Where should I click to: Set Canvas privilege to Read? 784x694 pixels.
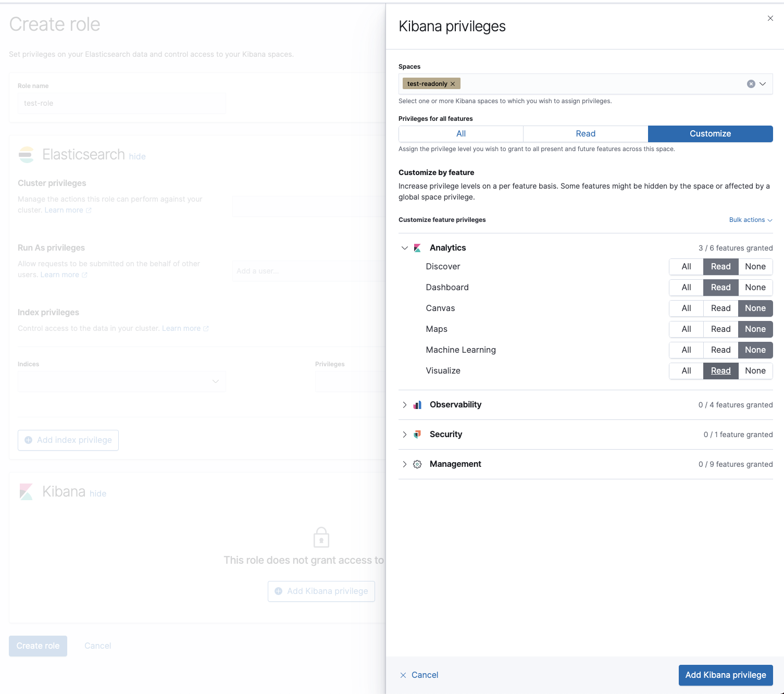coord(721,308)
